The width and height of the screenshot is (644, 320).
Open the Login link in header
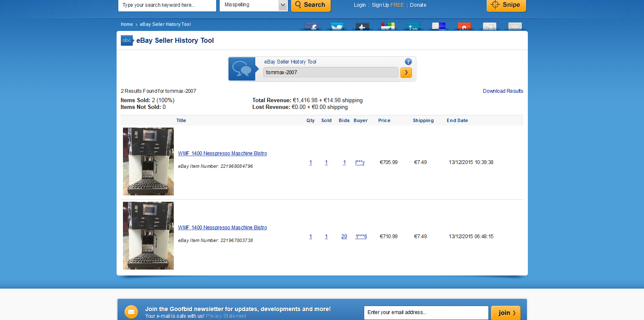click(360, 5)
